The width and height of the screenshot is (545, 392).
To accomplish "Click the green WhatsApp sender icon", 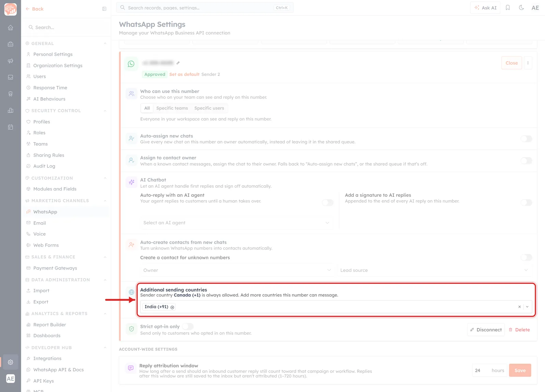I will click(131, 64).
